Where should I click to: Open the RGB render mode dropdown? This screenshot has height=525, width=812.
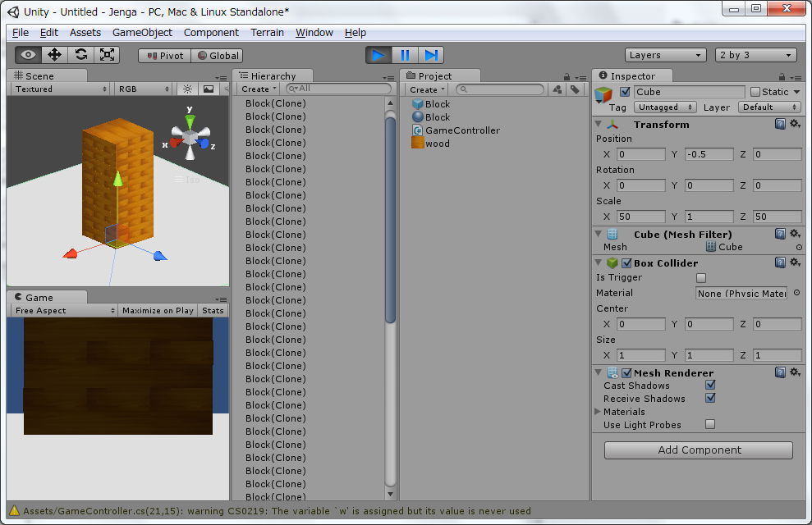coord(143,89)
